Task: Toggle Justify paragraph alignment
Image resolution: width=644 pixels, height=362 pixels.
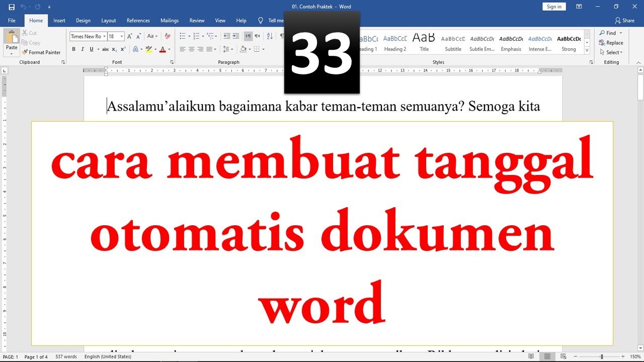Action: [210, 49]
